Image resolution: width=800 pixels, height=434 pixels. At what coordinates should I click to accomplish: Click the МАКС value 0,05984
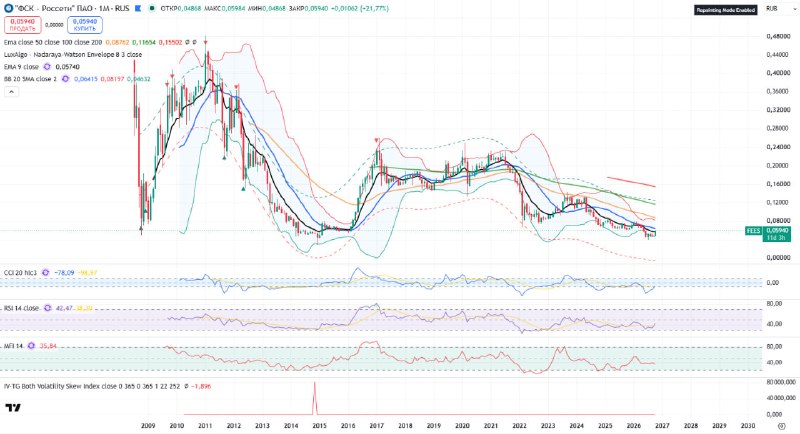click(x=232, y=9)
